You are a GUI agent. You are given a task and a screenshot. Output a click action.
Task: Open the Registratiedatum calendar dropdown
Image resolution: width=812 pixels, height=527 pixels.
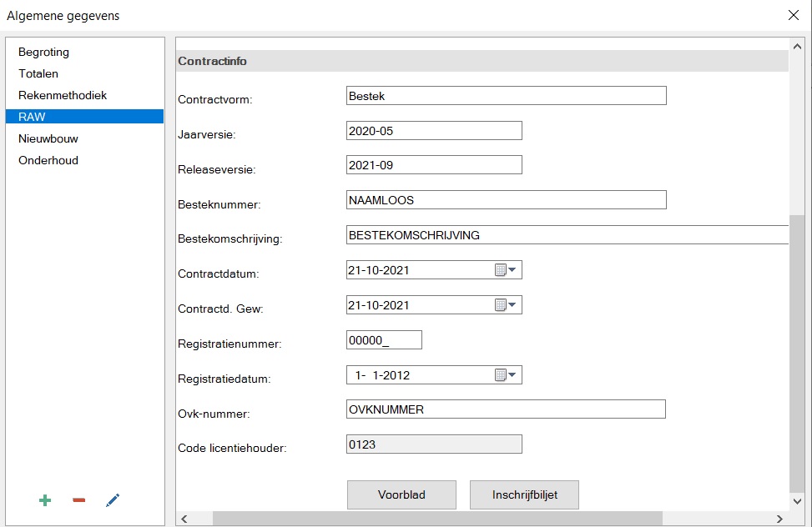(x=506, y=375)
